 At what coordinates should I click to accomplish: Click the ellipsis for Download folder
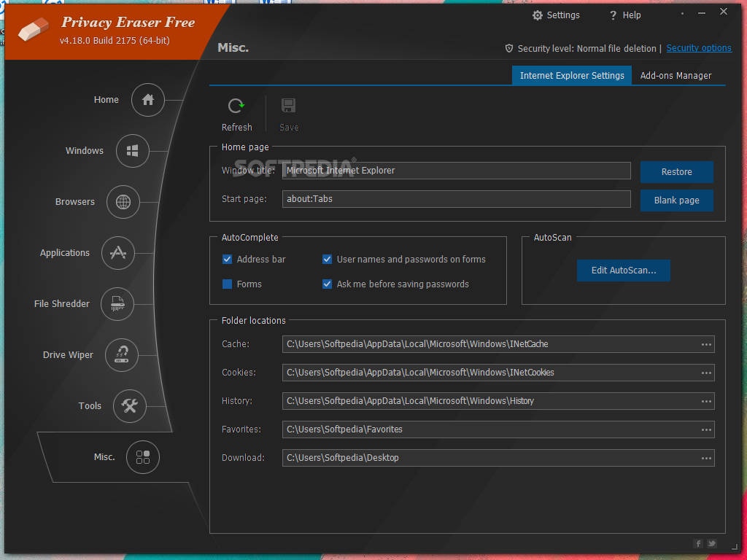(x=706, y=458)
